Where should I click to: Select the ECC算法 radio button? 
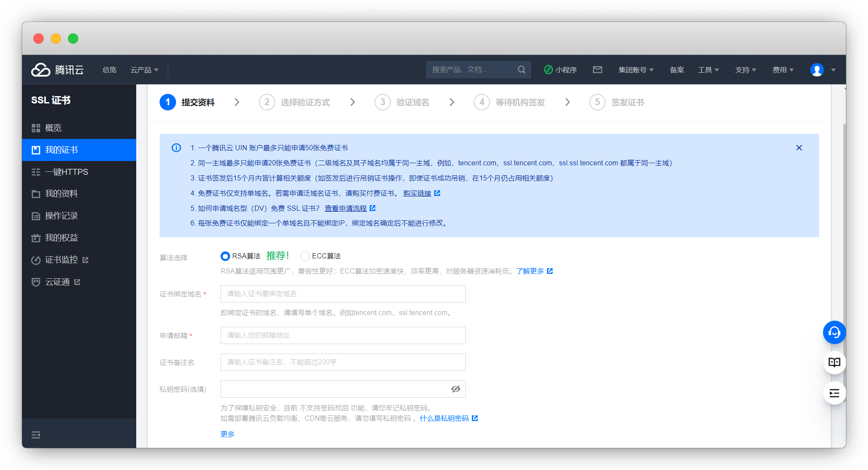pos(305,256)
